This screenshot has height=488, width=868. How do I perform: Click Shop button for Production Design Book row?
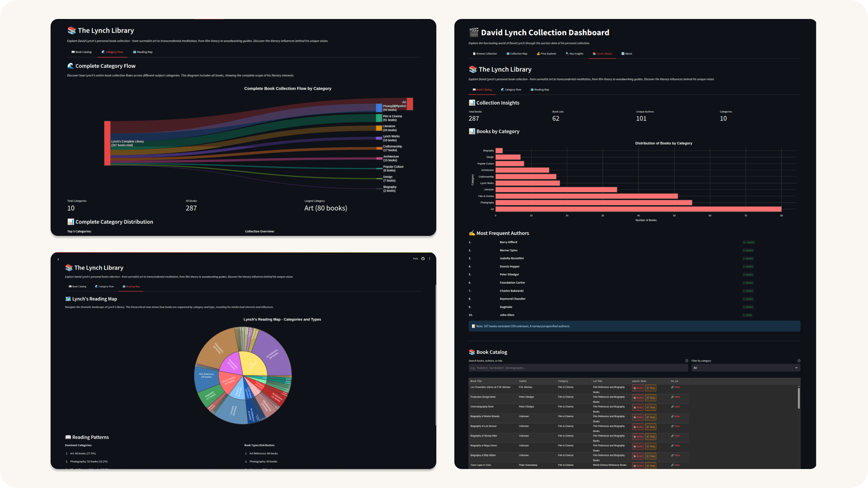651,398
